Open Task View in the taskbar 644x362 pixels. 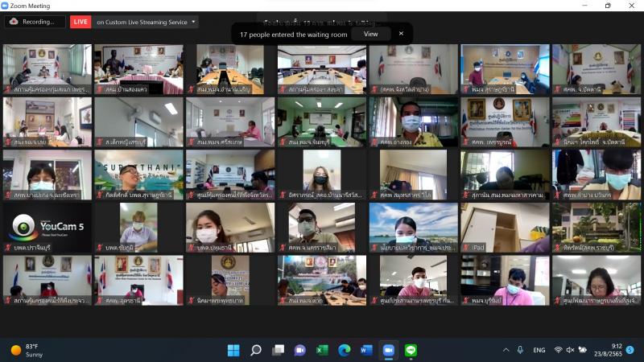[278, 350]
